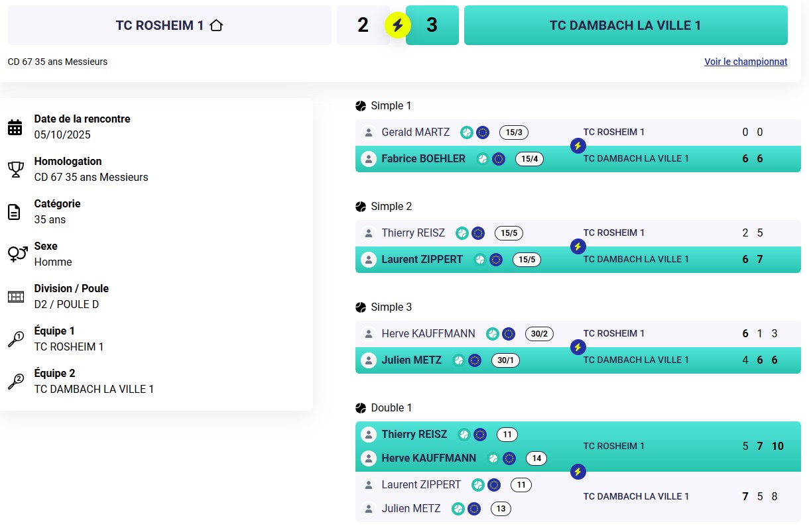
Task: Click Fabrice BOEHLER's EU flag badge
Action: [499, 159]
